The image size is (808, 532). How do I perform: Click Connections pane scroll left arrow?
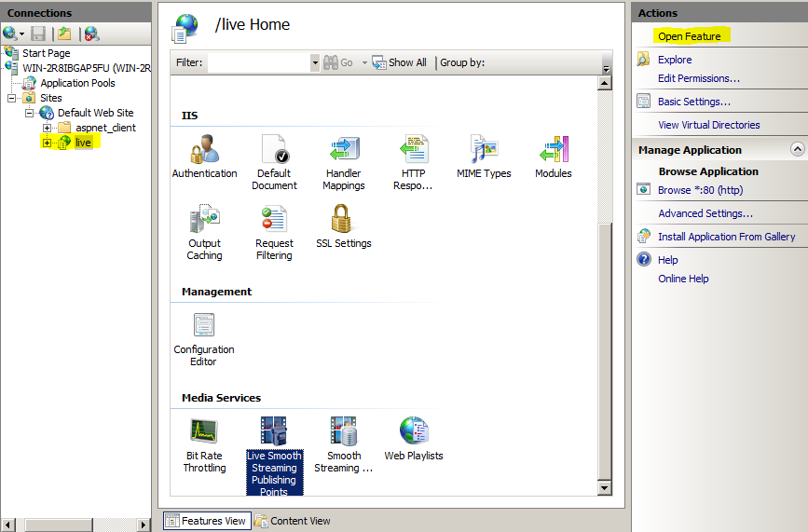[7, 525]
